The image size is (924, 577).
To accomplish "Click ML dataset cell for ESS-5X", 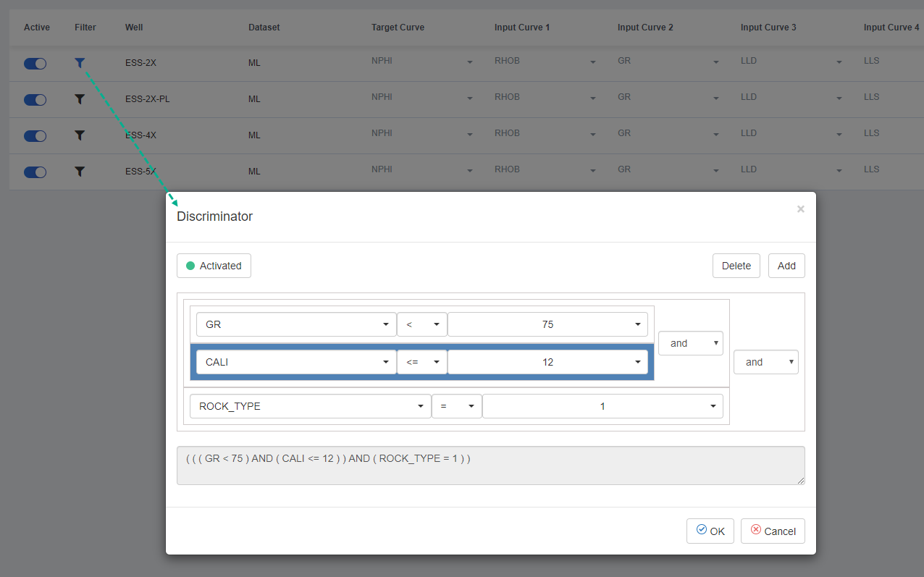I will point(254,172).
